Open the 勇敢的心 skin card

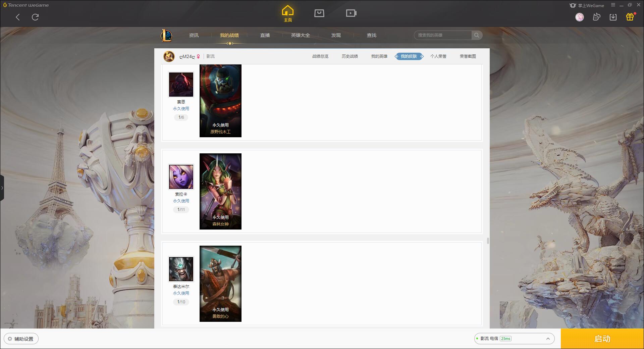(220, 284)
